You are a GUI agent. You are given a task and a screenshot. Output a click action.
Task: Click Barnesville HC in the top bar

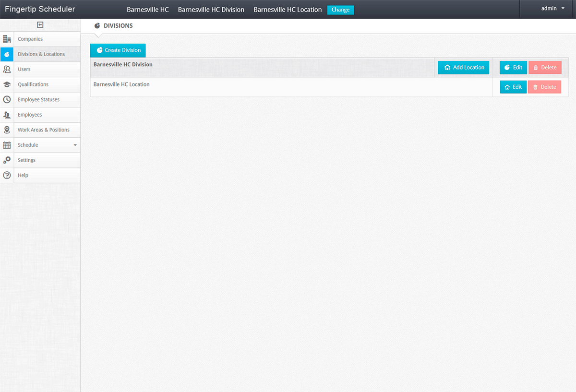coord(148,9)
